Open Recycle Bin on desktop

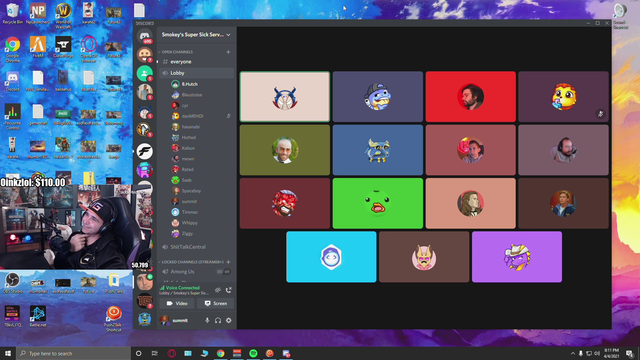click(13, 13)
